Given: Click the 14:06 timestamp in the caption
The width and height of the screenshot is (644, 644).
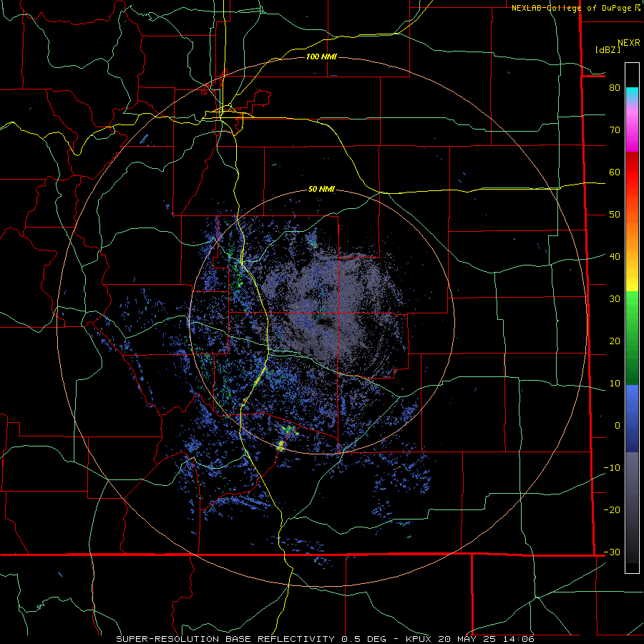Looking at the screenshot, I should [x=519, y=639].
